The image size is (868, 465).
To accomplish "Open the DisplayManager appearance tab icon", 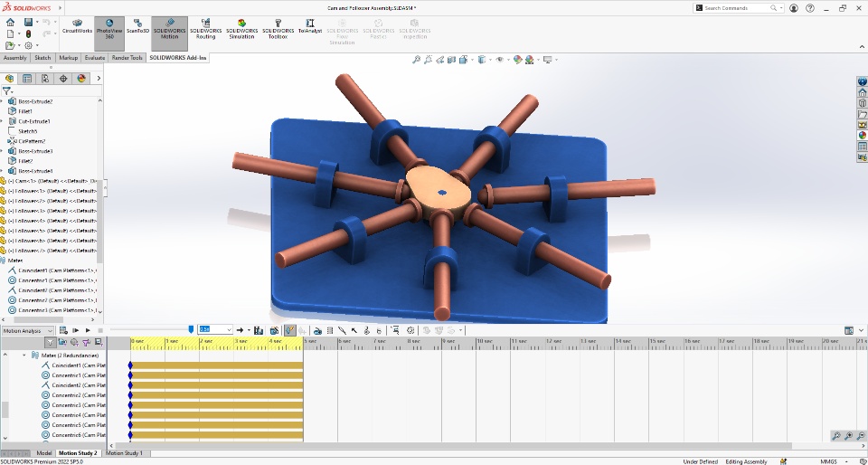I will pyautogui.click(x=81, y=79).
